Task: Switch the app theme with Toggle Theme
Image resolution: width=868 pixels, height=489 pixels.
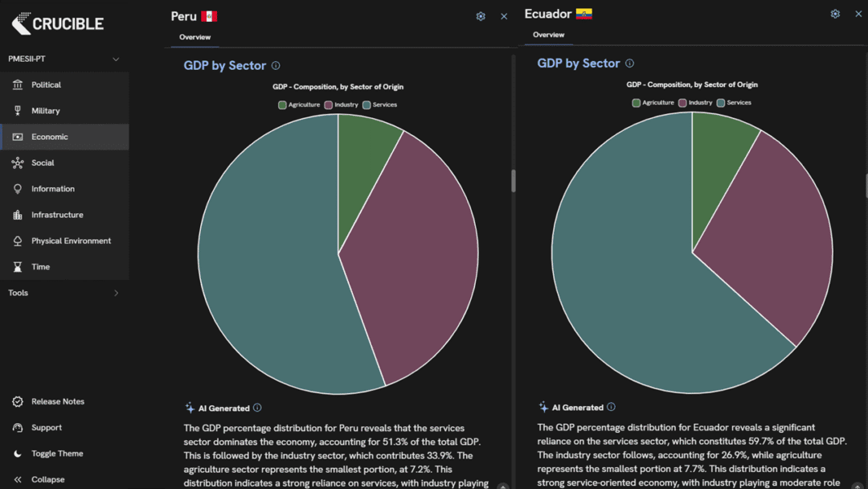Action: [x=56, y=454]
